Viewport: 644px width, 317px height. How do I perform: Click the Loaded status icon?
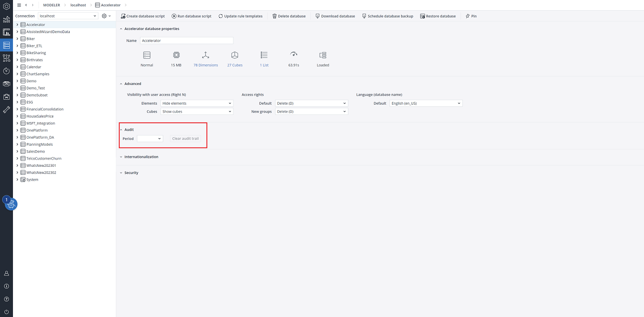point(323,55)
